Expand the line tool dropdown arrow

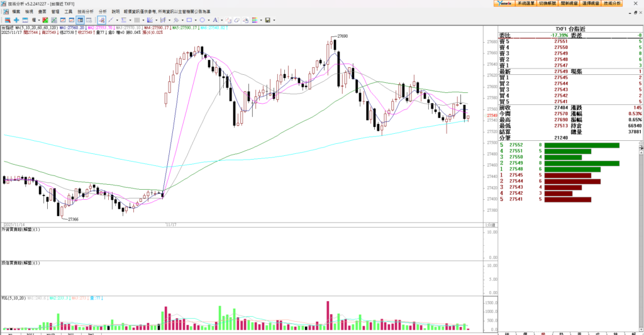pos(118,20)
